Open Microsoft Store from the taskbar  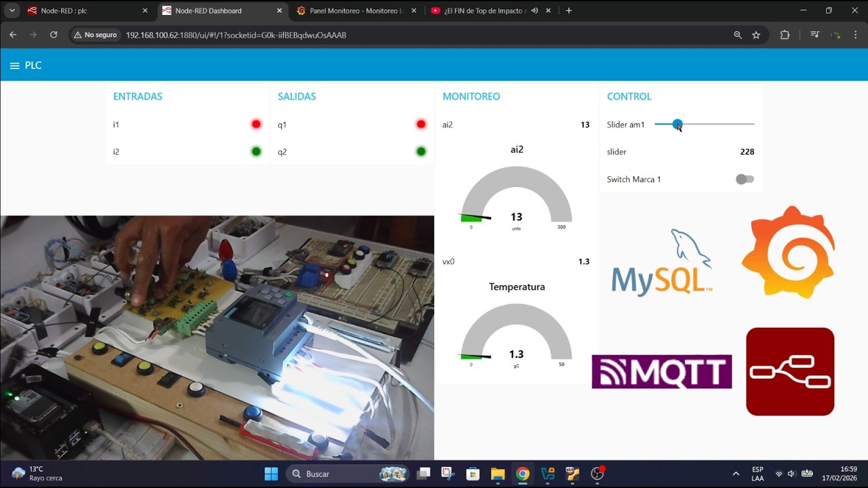(473, 474)
